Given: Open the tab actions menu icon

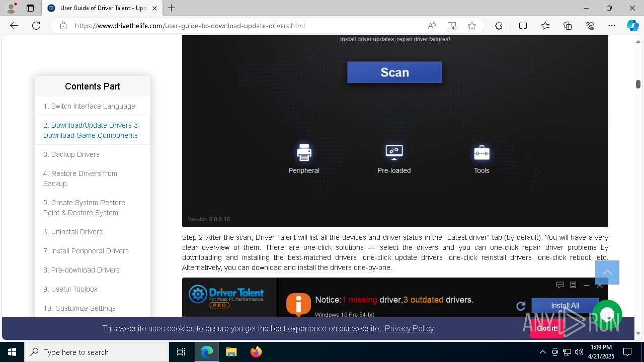Looking at the screenshot, I should (x=30, y=8).
